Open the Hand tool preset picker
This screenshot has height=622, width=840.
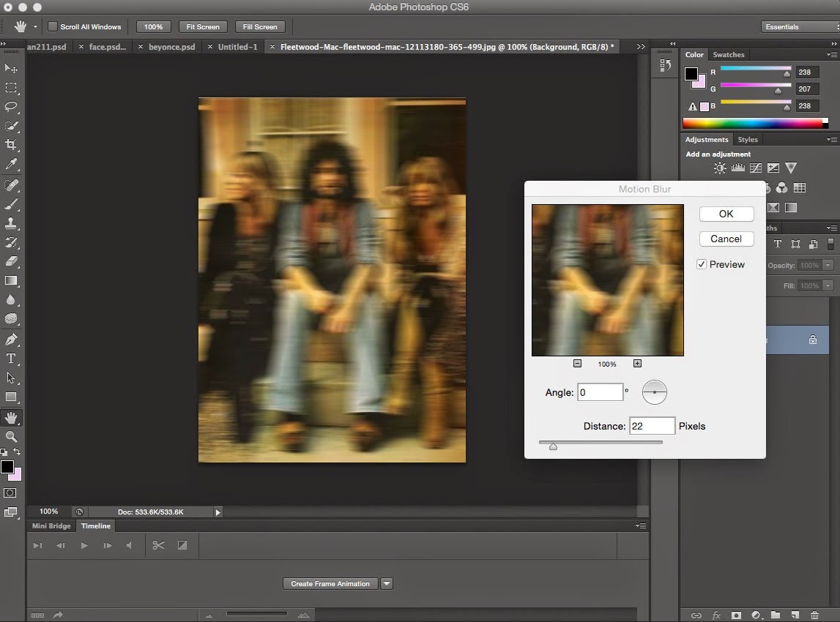coord(35,26)
